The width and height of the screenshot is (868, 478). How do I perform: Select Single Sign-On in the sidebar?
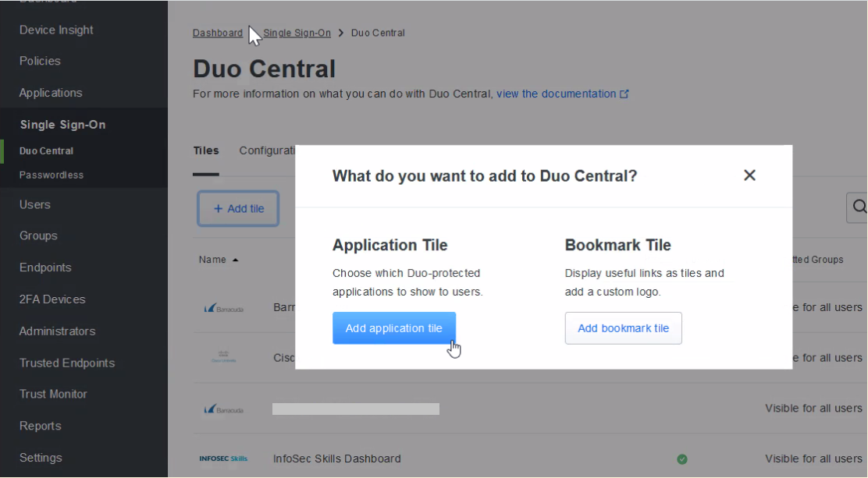coord(62,125)
